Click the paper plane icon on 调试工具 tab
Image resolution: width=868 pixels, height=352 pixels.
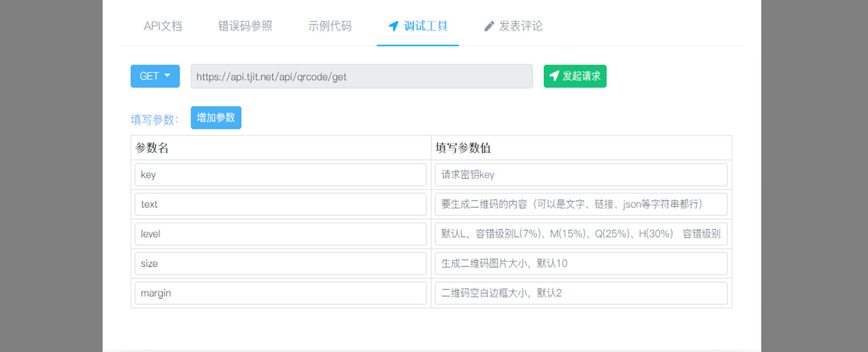(394, 26)
